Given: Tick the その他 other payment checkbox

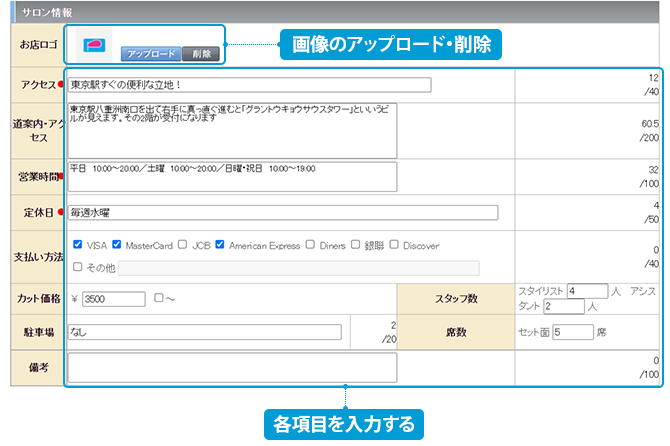Looking at the screenshot, I should (x=78, y=267).
